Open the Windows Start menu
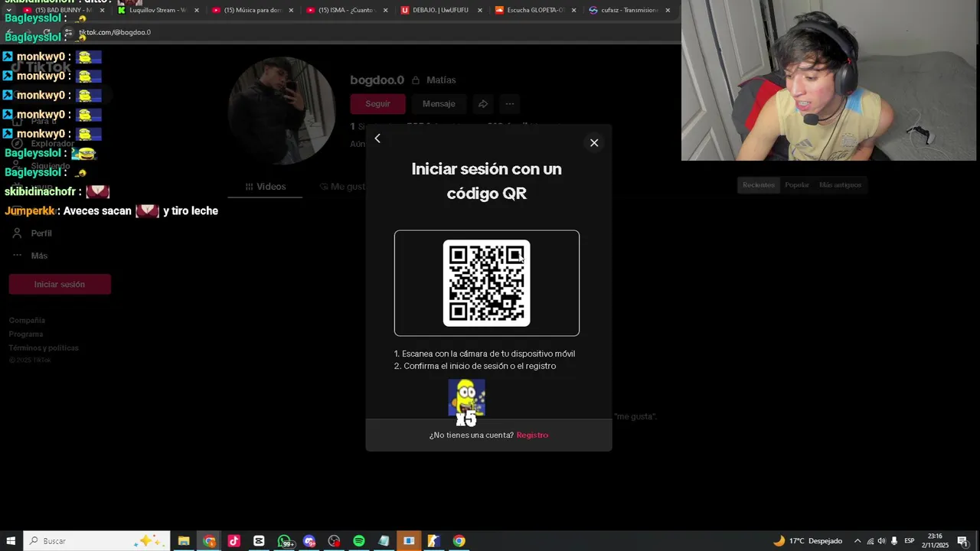This screenshot has height=551, width=980. click(x=11, y=541)
